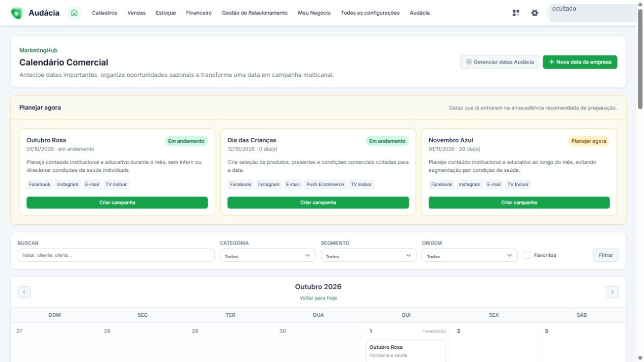Open the rightmost Audácia menu item
This screenshot has height=362, width=644.
coord(419,13)
